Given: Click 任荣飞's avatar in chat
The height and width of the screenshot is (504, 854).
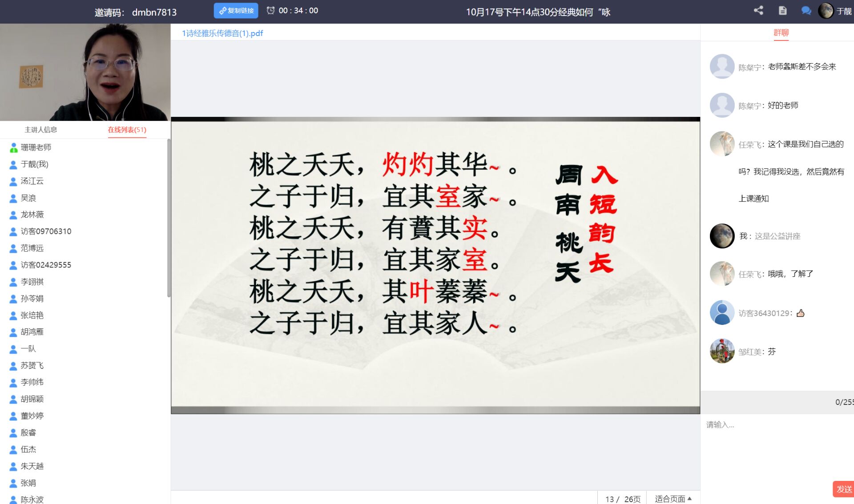Looking at the screenshot, I should tap(722, 144).
